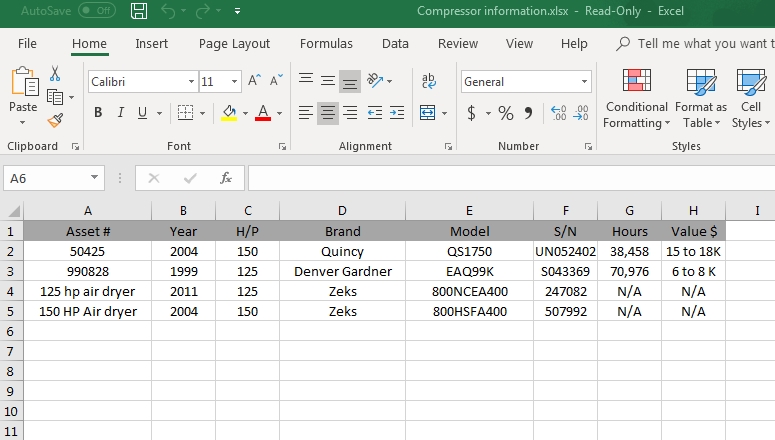This screenshot has width=775, height=440.
Task: Click the Borders icon
Action: click(185, 113)
